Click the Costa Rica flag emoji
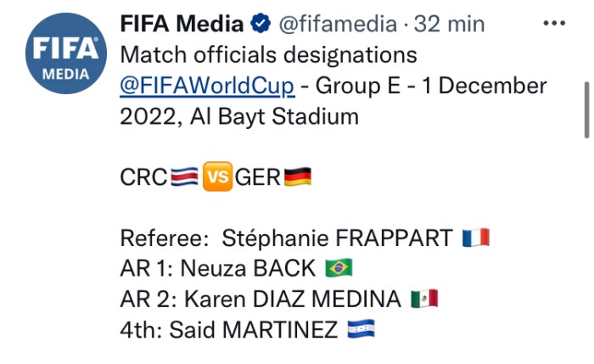This screenshot has height=364, width=594. click(x=185, y=176)
